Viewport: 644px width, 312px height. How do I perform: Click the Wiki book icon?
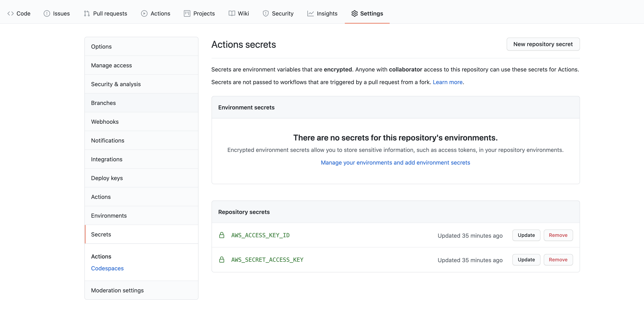tap(232, 13)
